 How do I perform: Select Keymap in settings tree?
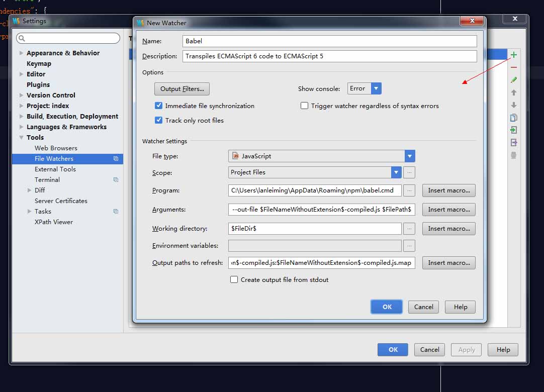[39, 63]
